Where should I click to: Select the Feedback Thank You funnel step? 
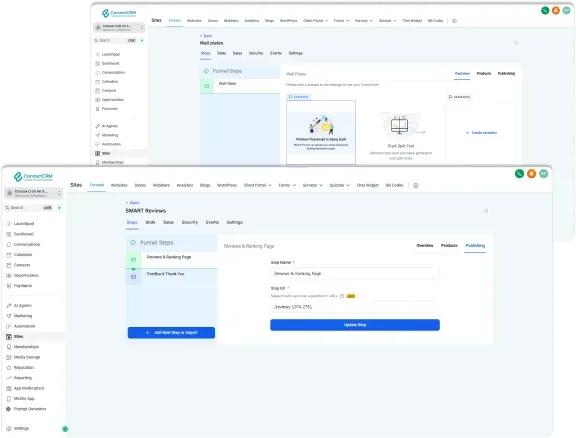(x=172, y=277)
